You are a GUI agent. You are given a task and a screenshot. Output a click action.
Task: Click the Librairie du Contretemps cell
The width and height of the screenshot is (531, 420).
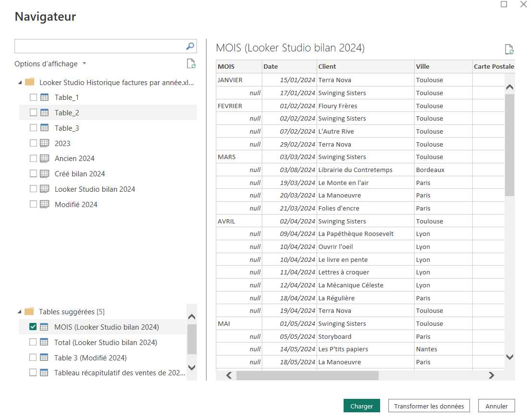[366, 170]
